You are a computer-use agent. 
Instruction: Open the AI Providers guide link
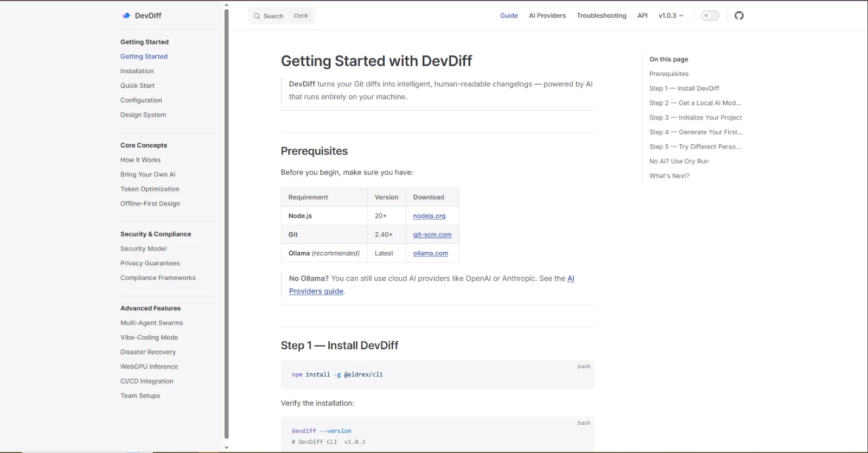[x=316, y=291]
